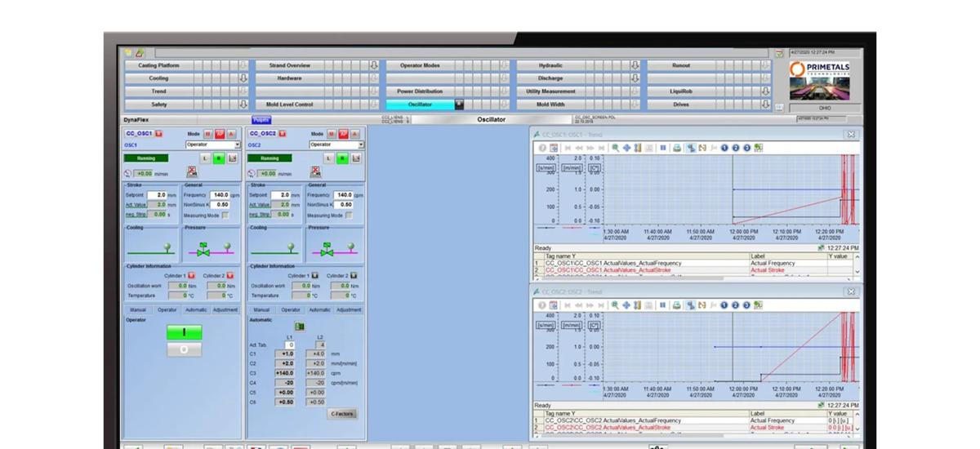Click the blue Pulpits button
Viewport: 980px width, 449px height.
click(x=261, y=119)
